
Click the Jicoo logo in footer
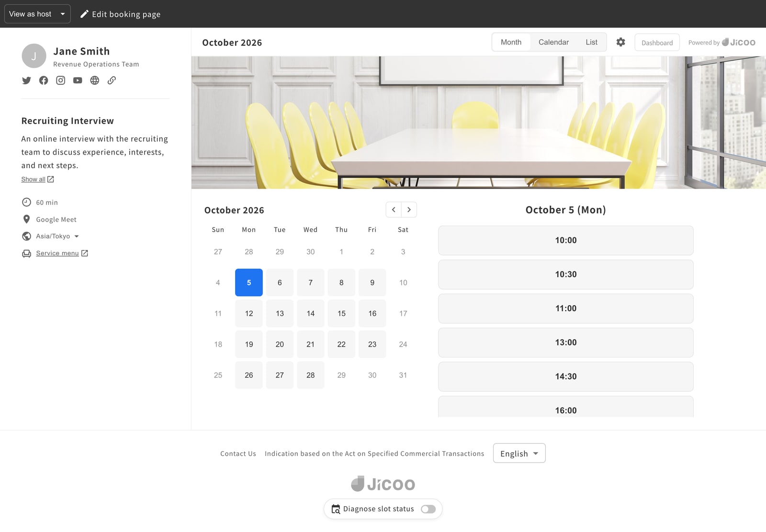pos(383,484)
